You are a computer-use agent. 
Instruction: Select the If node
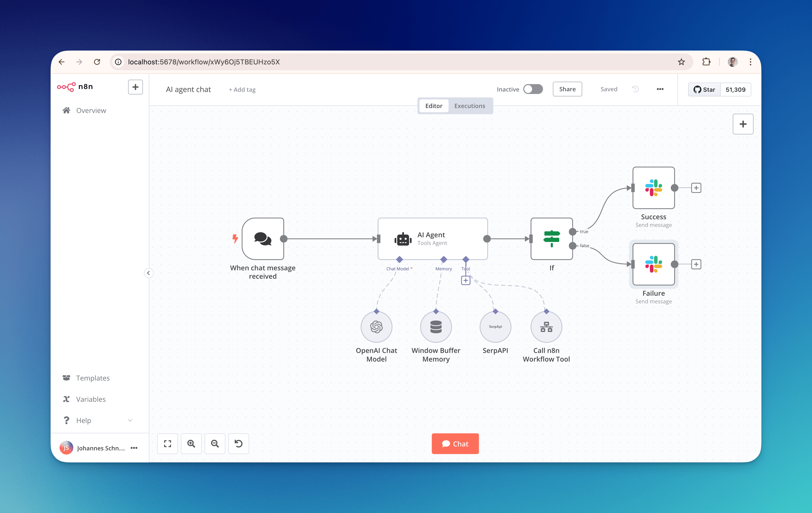tap(551, 239)
